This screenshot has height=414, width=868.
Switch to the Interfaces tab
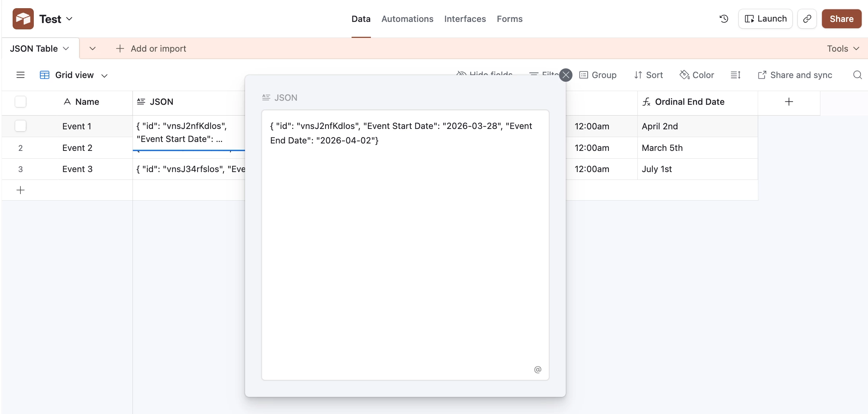465,19
